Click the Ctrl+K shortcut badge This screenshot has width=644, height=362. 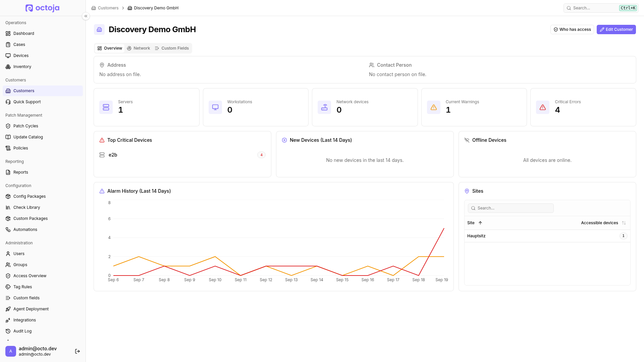point(628,8)
